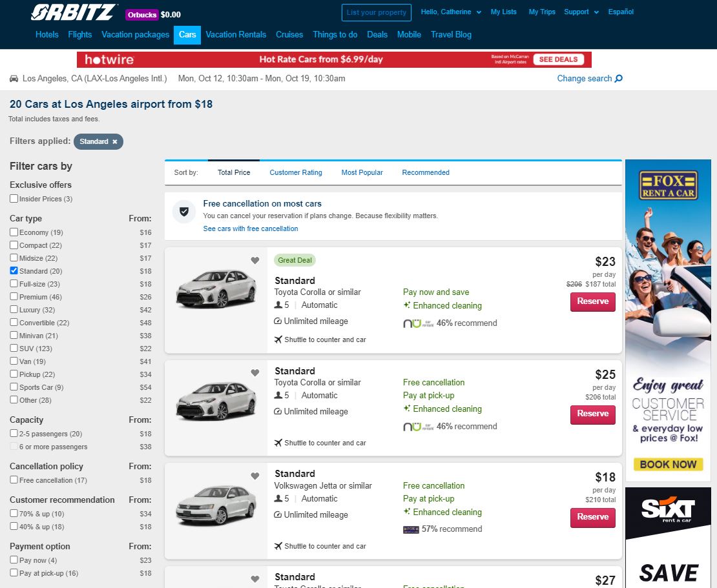Check the Pay now payment option

coord(14,560)
